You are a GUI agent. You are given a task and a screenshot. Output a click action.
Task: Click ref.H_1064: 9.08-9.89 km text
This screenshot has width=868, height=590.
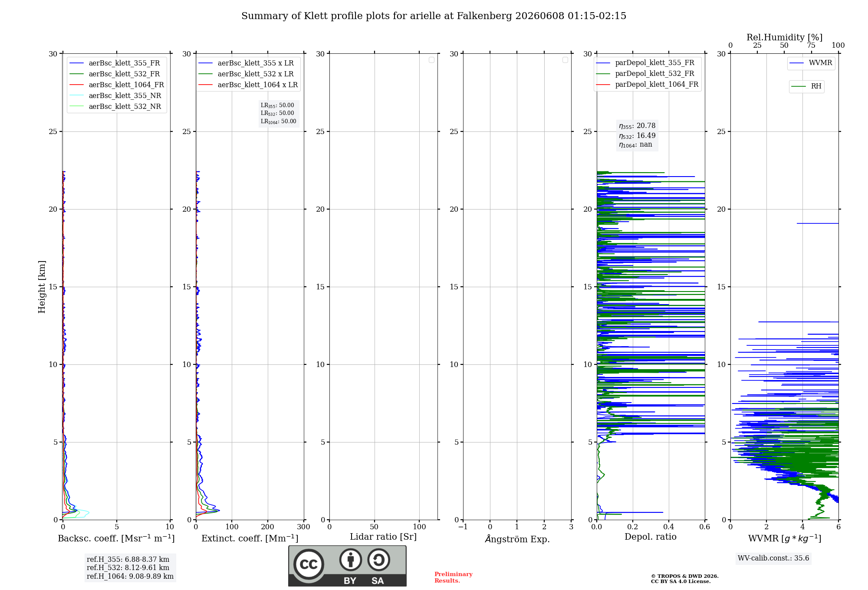[130, 577]
